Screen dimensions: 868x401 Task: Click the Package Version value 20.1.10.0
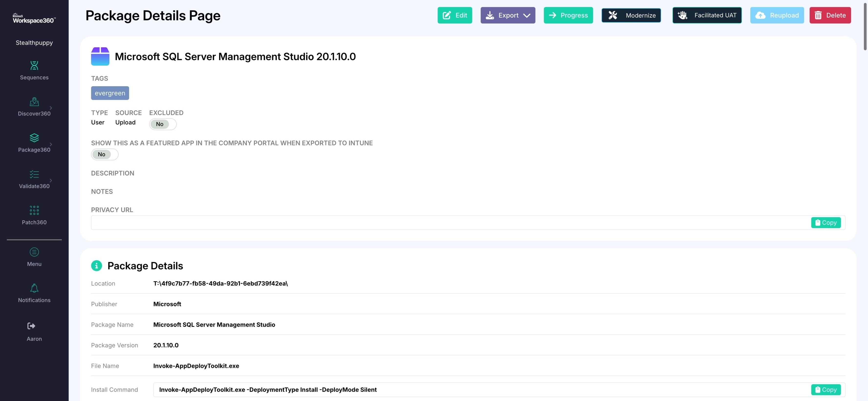click(166, 345)
